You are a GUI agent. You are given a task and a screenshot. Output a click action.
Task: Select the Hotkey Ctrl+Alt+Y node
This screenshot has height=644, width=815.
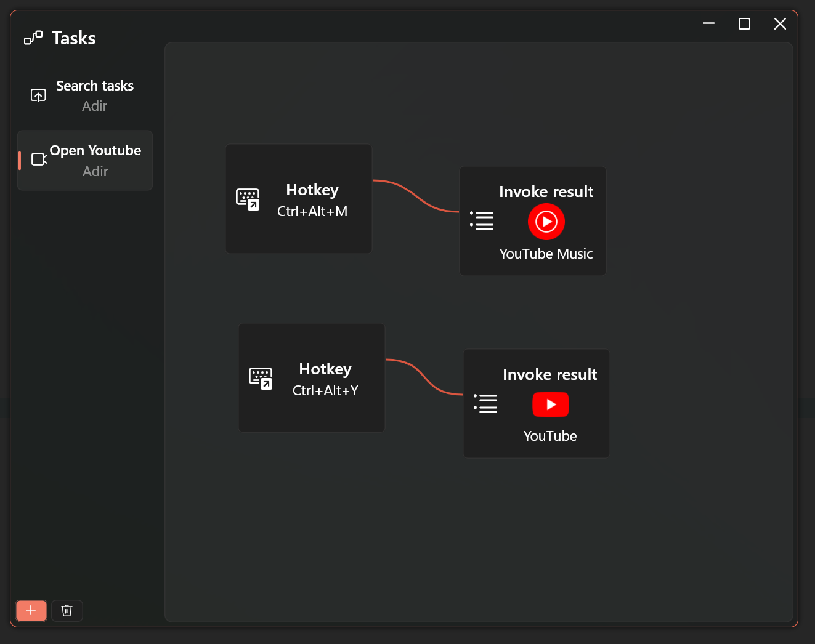tap(312, 378)
